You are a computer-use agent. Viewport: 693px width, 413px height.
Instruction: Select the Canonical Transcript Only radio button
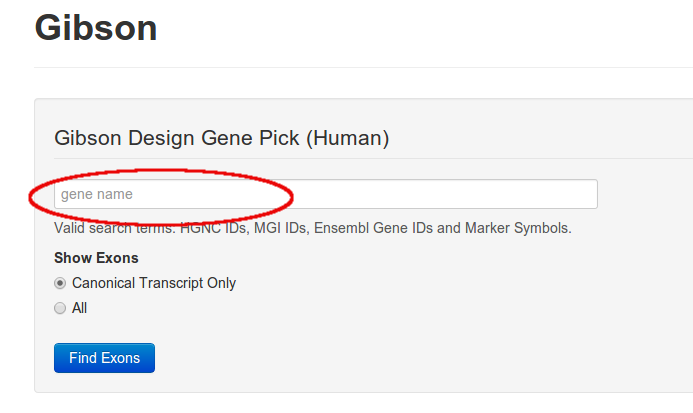[x=61, y=283]
